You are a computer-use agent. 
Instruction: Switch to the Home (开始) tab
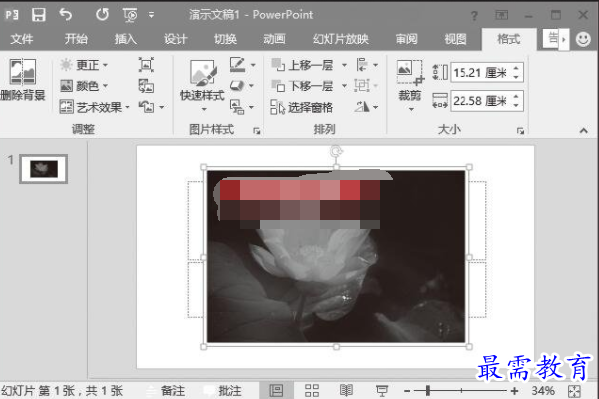[x=76, y=39]
